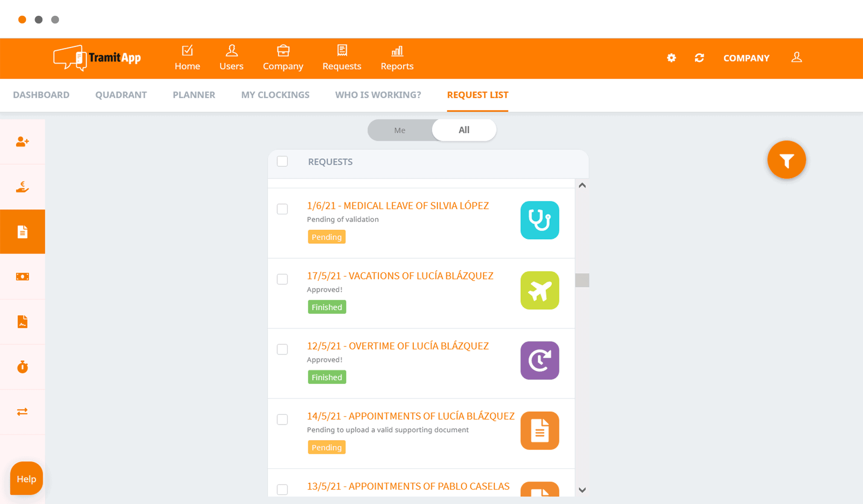
Task: Click the overtime clock icon
Action: (x=539, y=360)
